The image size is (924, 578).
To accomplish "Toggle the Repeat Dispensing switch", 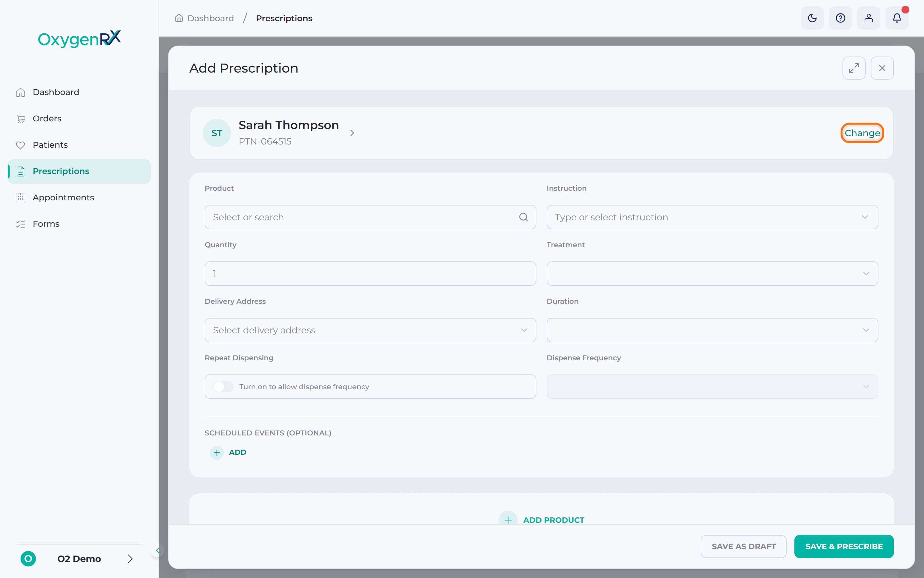I will click(x=223, y=387).
